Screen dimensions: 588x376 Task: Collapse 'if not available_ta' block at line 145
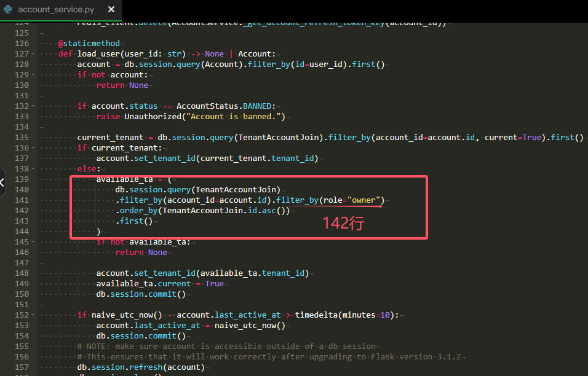33,242
